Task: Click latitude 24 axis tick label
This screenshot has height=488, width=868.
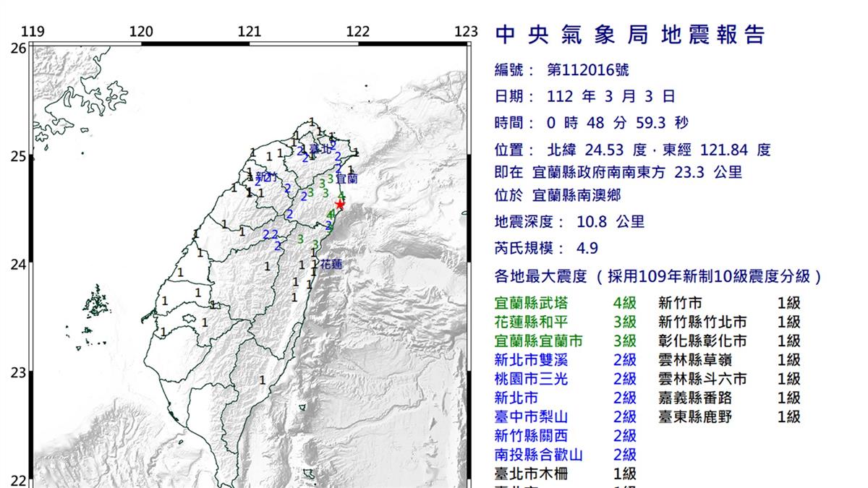Action: [18, 265]
